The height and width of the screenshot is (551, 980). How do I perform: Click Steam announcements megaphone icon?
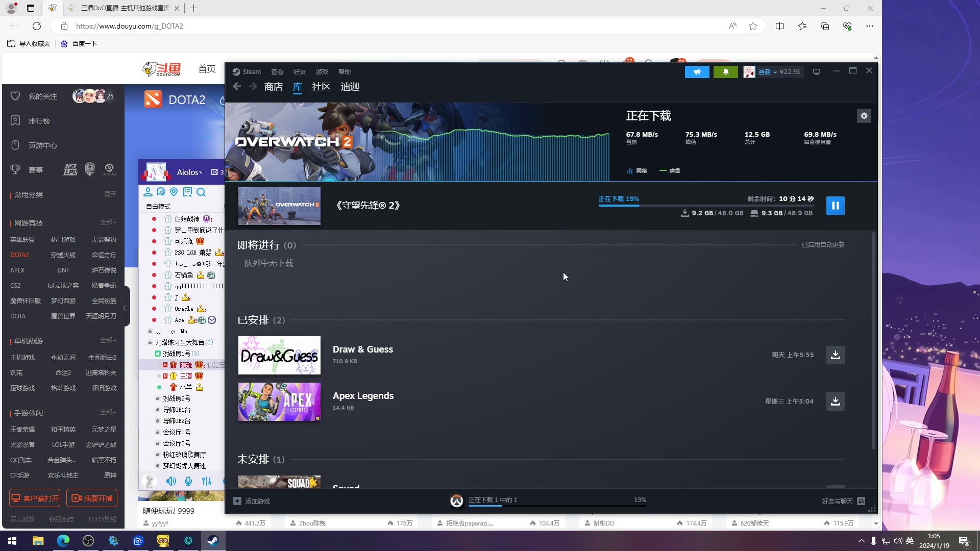pyautogui.click(x=697, y=72)
